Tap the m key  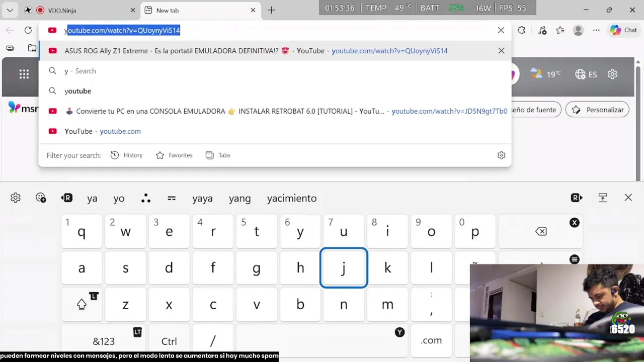point(387,304)
